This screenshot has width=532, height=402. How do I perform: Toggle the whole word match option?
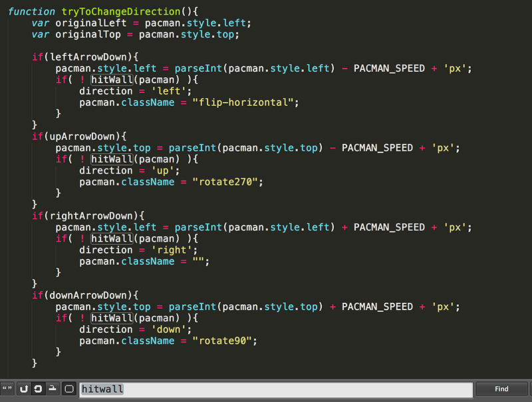[x=7, y=389]
